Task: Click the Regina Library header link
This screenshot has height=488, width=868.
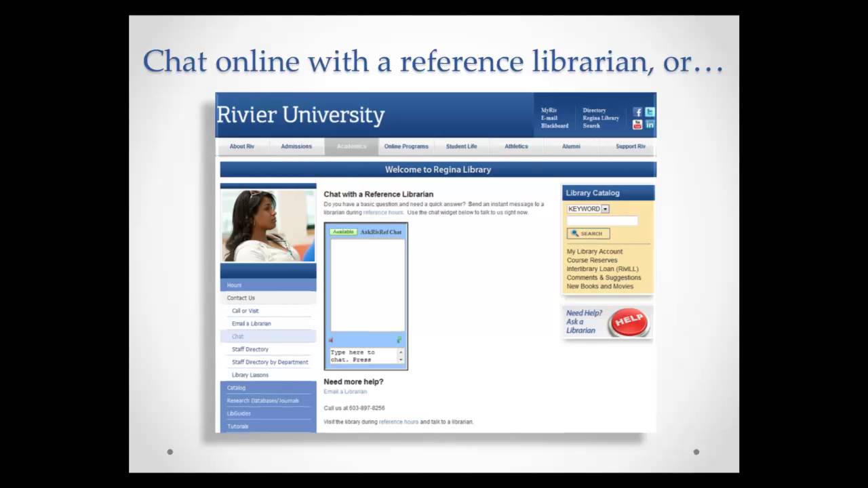Action: (x=601, y=118)
